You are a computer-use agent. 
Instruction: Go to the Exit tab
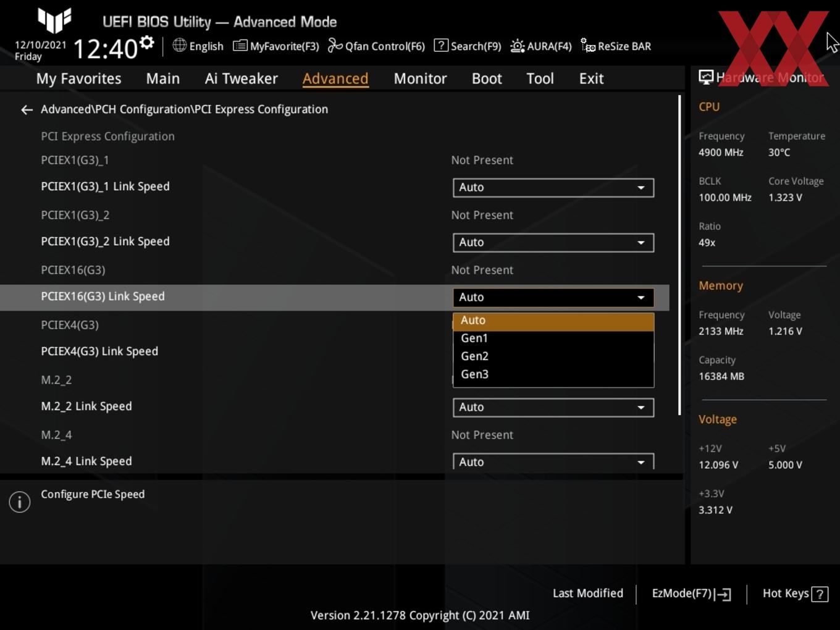click(591, 78)
